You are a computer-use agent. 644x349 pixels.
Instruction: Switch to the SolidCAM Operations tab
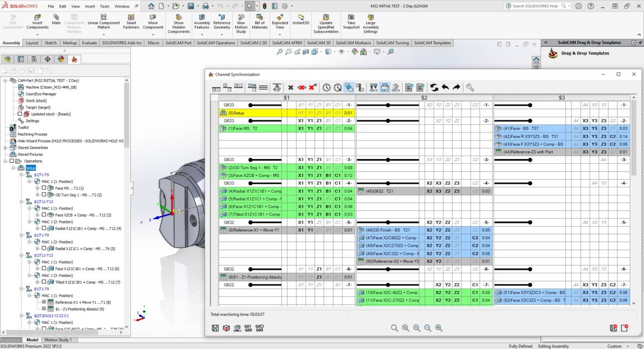[215, 43]
